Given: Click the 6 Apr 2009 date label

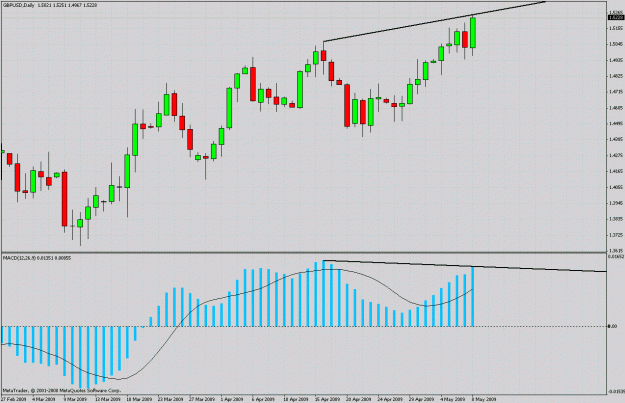Looking at the screenshot, I should (x=263, y=399).
